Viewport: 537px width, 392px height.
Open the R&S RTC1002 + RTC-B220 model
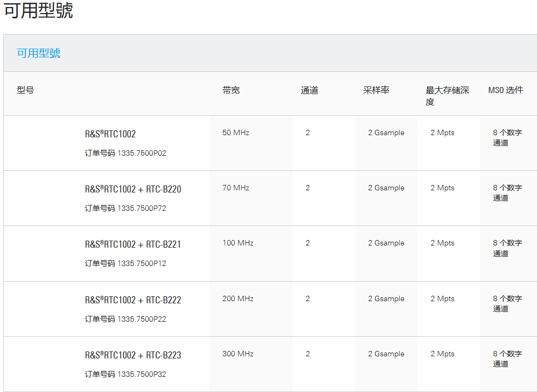coord(133,189)
